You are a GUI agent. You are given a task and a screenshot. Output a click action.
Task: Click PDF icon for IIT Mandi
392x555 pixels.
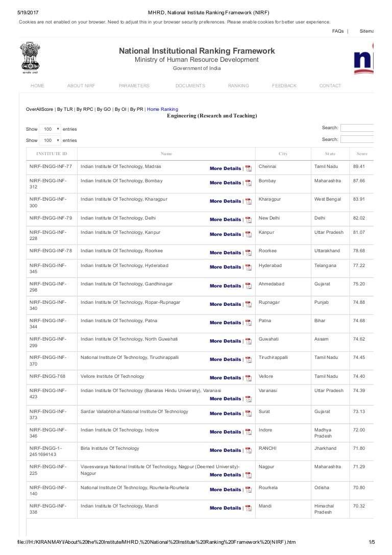tap(249, 508)
